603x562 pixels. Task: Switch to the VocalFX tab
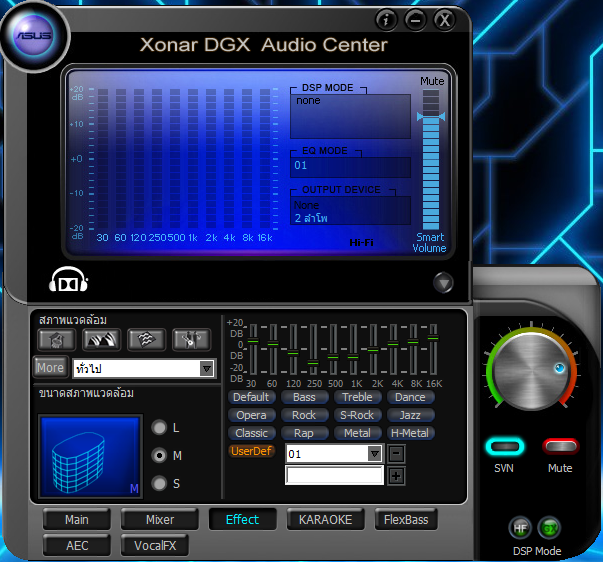pyautogui.click(x=155, y=545)
